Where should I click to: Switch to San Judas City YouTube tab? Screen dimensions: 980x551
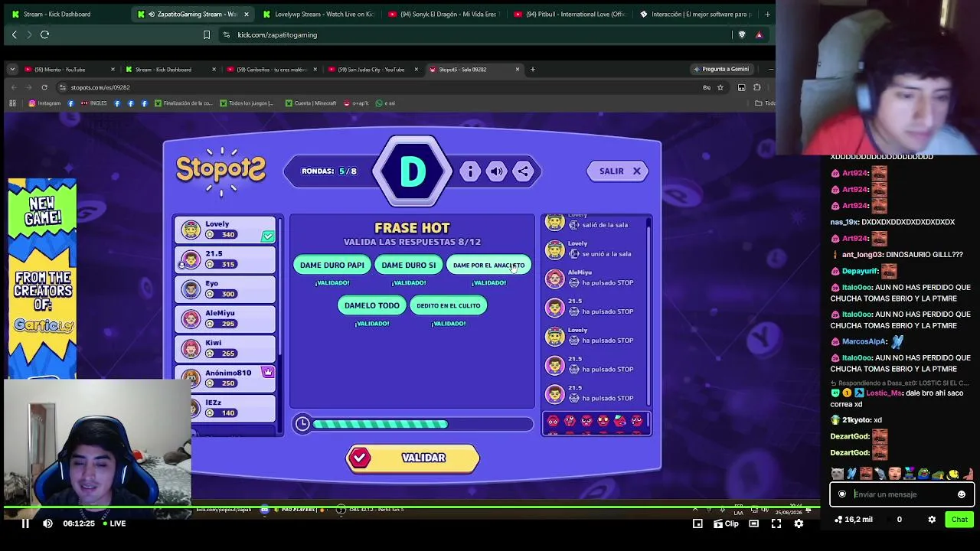click(x=372, y=70)
